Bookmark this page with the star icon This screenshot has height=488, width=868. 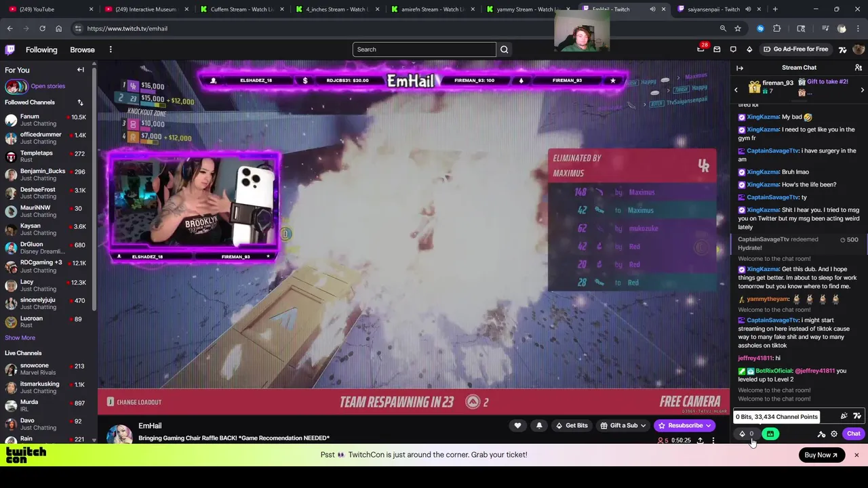coord(738,28)
